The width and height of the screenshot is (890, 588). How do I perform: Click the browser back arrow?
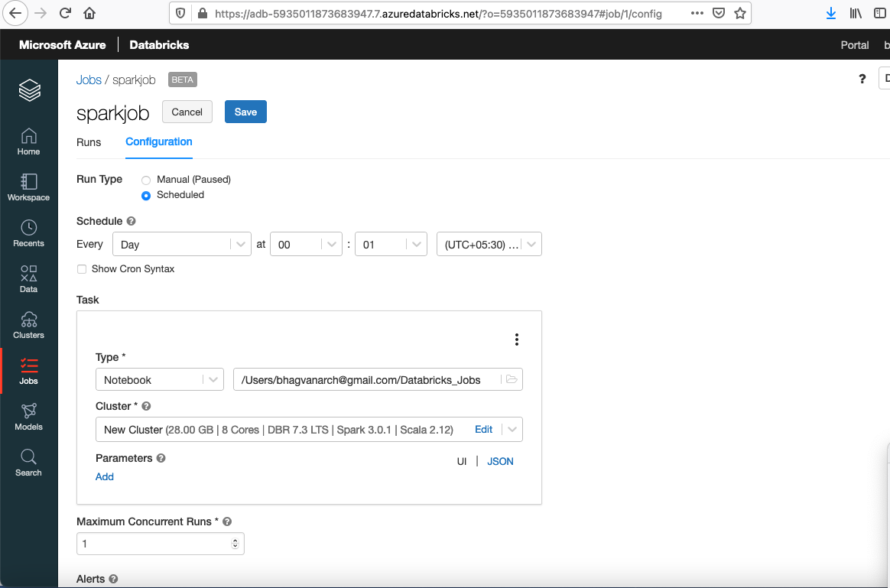pyautogui.click(x=15, y=13)
